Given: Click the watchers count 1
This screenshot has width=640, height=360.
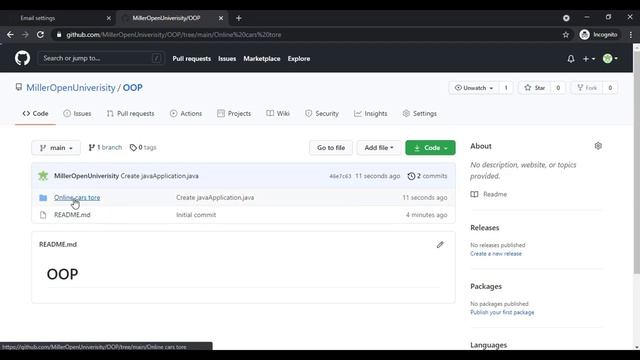Looking at the screenshot, I should (506, 88).
